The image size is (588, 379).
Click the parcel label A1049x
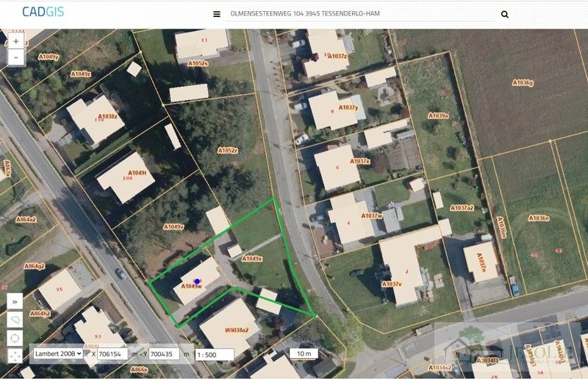tap(251, 259)
